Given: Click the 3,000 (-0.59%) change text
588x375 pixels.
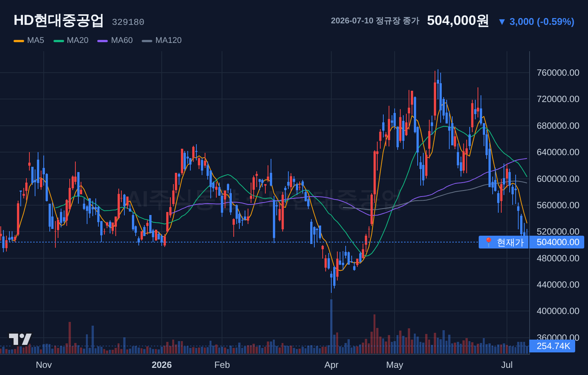Looking at the screenshot, I should pos(542,22).
